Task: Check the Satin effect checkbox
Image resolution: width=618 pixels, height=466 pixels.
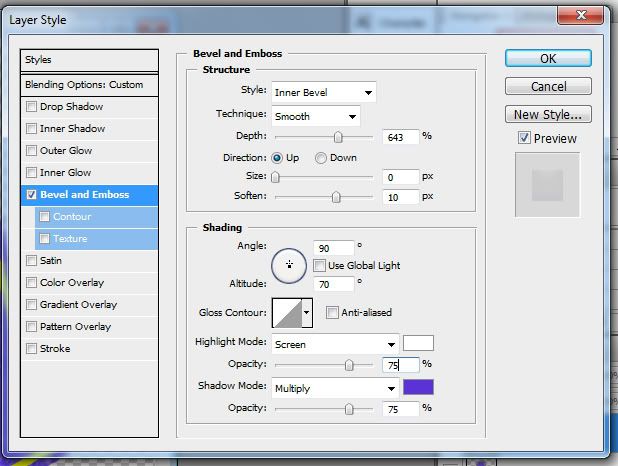Action: coord(31,261)
